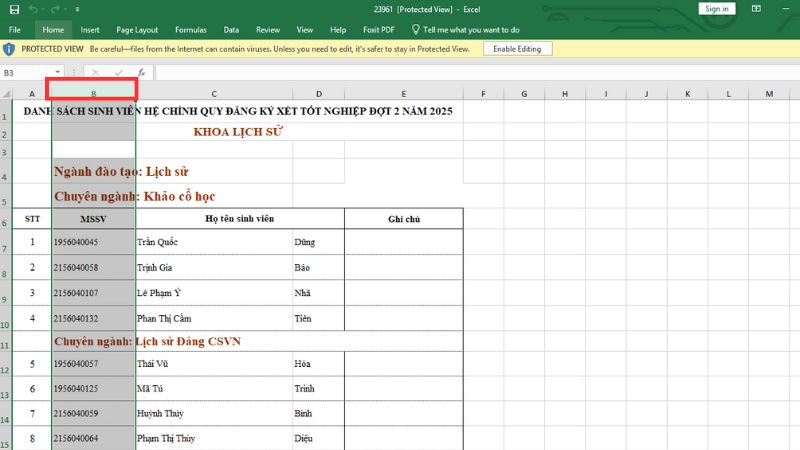This screenshot has width=800, height=450.
Task: Click the Save icon in the title bar
Action: pyautogui.click(x=13, y=9)
